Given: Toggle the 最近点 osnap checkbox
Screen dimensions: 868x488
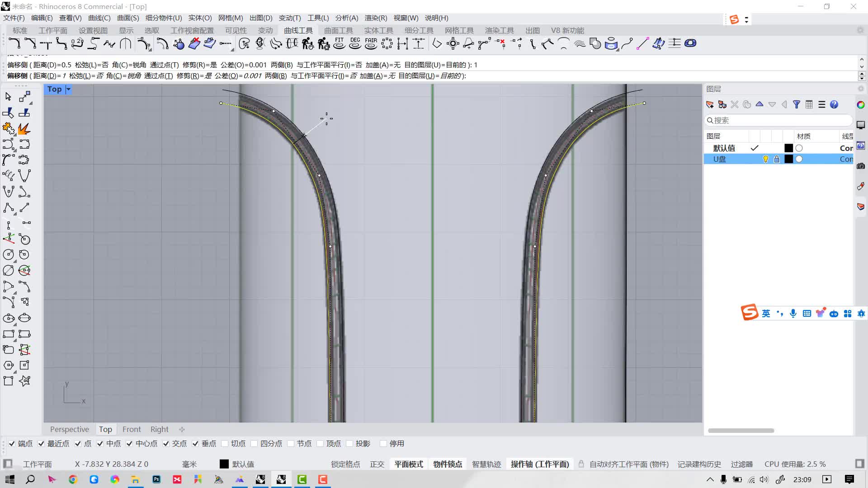Looking at the screenshot, I should pos(41,444).
